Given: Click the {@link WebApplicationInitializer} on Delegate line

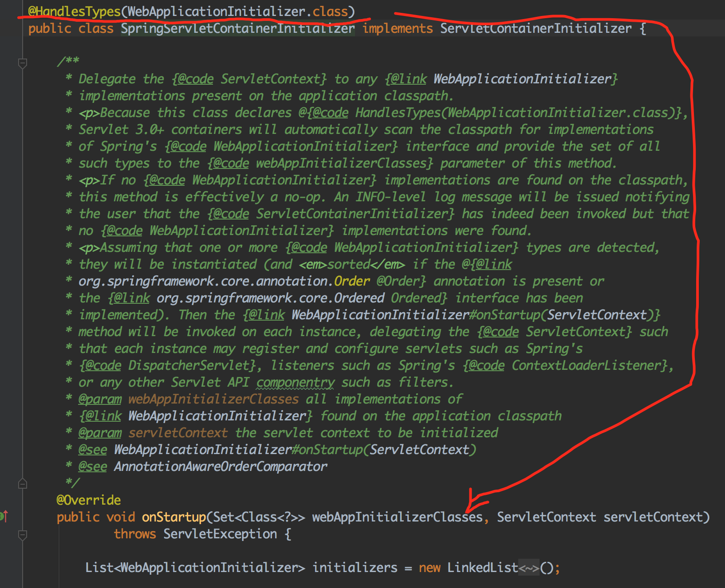Looking at the screenshot, I should [x=501, y=79].
